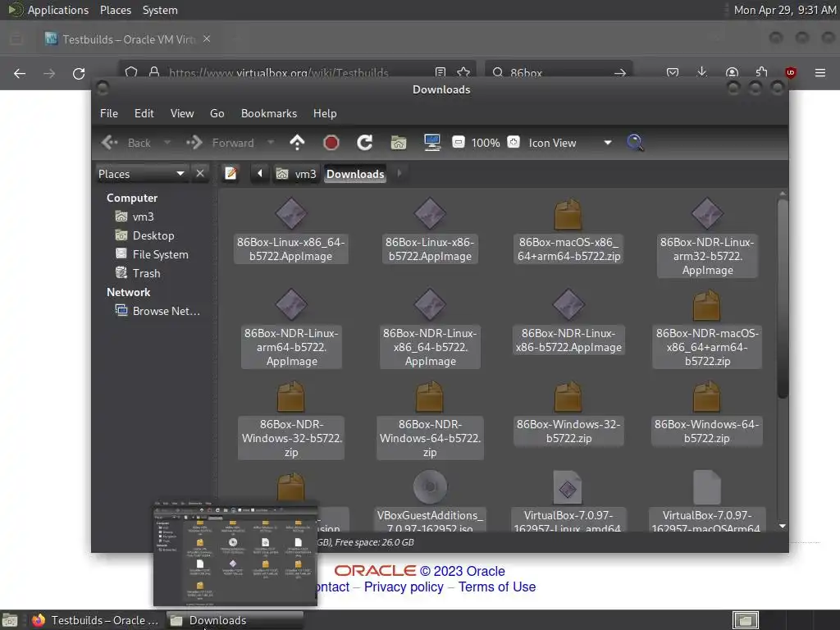Screen dimensions: 840x630
Task: Zoom in with the plus icon
Action: (x=514, y=143)
